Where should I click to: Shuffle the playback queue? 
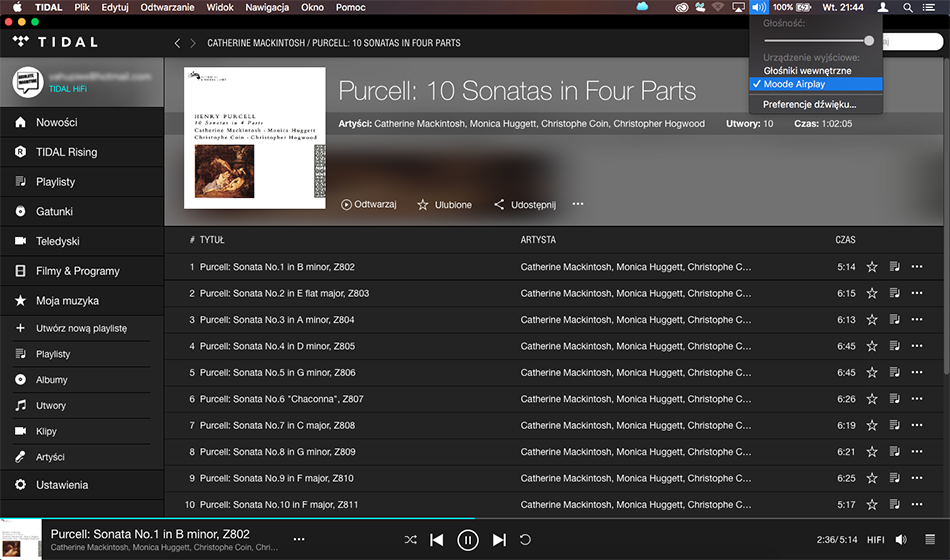[x=410, y=539]
